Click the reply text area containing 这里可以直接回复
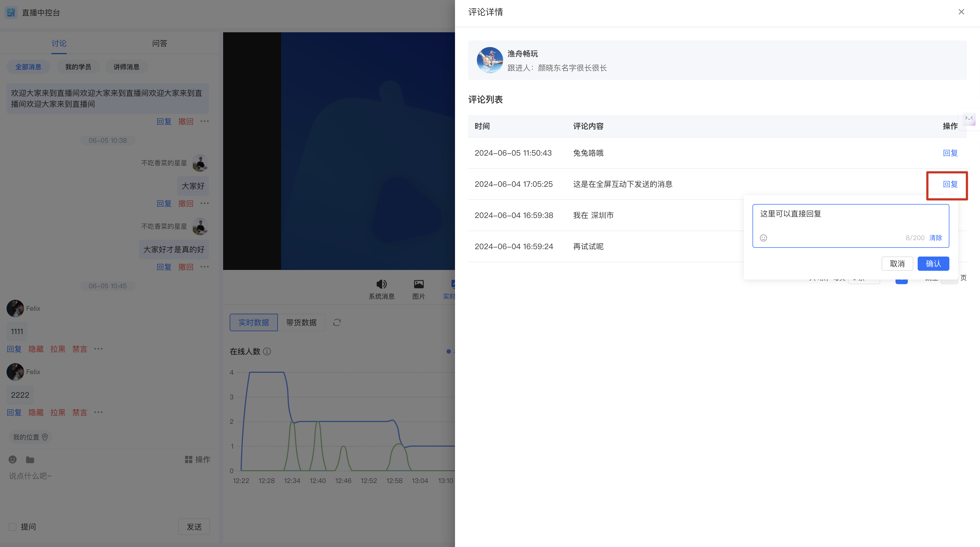The height and width of the screenshot is (547, 980). point(851,226)
